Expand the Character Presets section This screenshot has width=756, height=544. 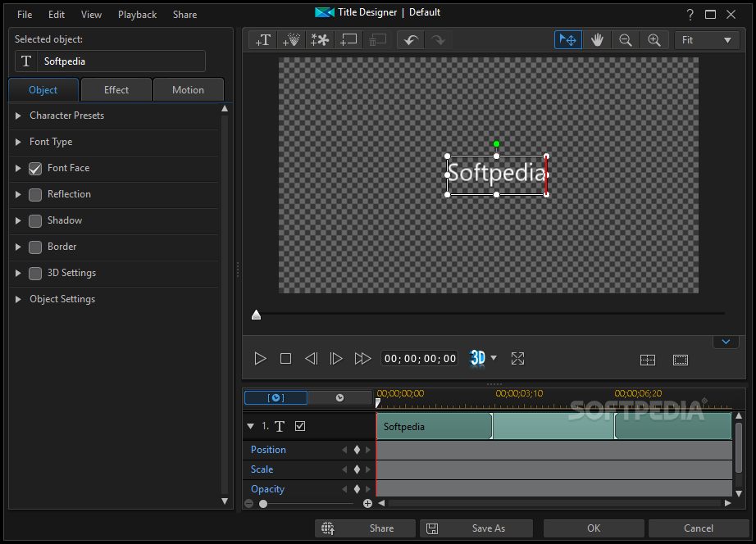pyautogui.click(x=18, y=116)
